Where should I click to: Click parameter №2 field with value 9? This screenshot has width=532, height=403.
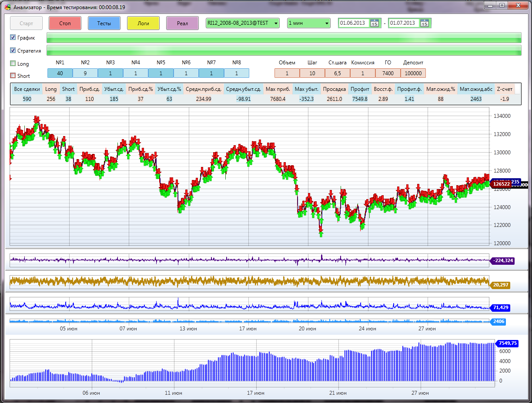[85, 73]
